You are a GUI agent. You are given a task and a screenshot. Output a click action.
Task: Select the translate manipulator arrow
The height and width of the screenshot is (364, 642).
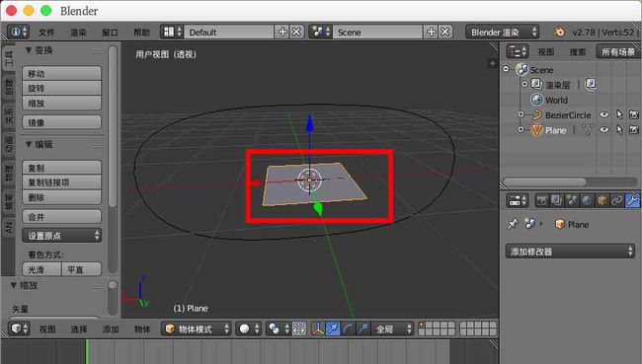pos(333,328)
